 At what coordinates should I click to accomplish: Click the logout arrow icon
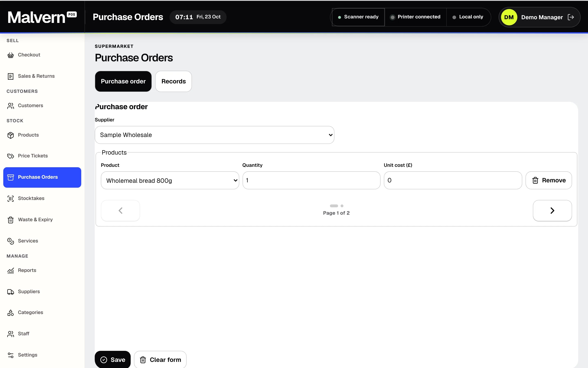coord(571,17)
